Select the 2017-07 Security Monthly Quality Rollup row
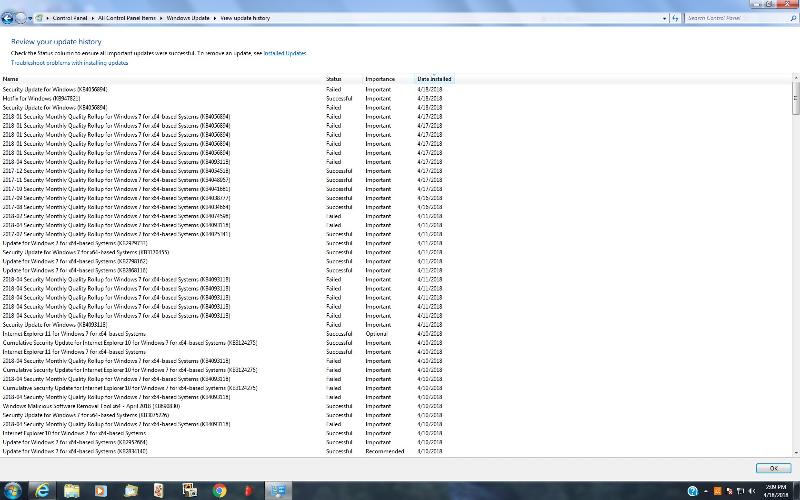The image size is (800, 500). coord(222,234)
